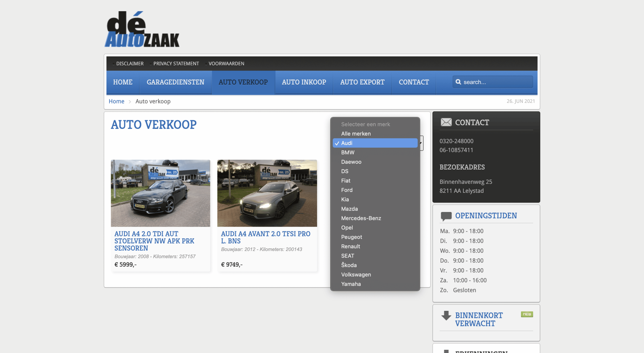Click the Zo. Gesloten row
The width and height of the screenshot is (644, 353).
(458, 290)
